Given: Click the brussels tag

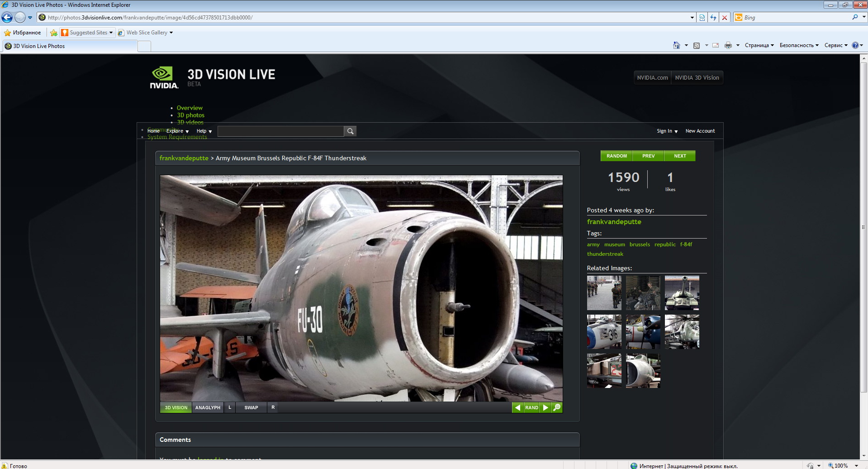Looking at the screenshot, I should point(639,244).
